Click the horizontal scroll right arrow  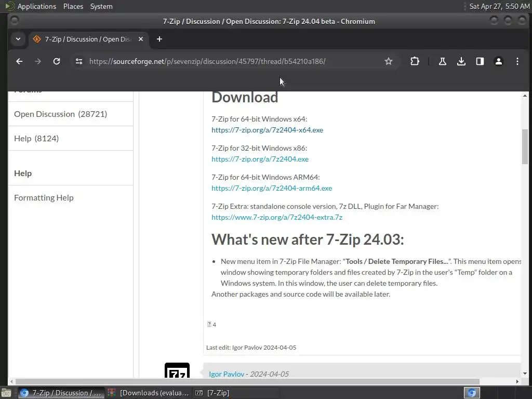coord(517,382)
